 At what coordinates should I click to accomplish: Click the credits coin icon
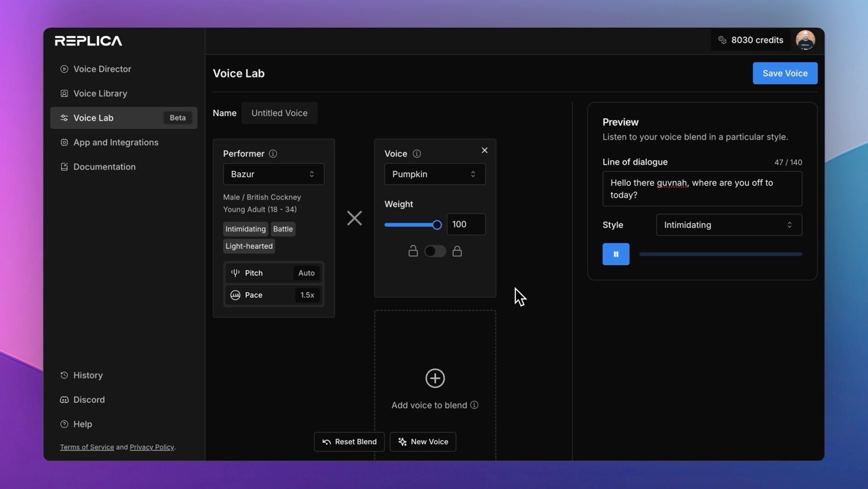(x=722, y=40)
